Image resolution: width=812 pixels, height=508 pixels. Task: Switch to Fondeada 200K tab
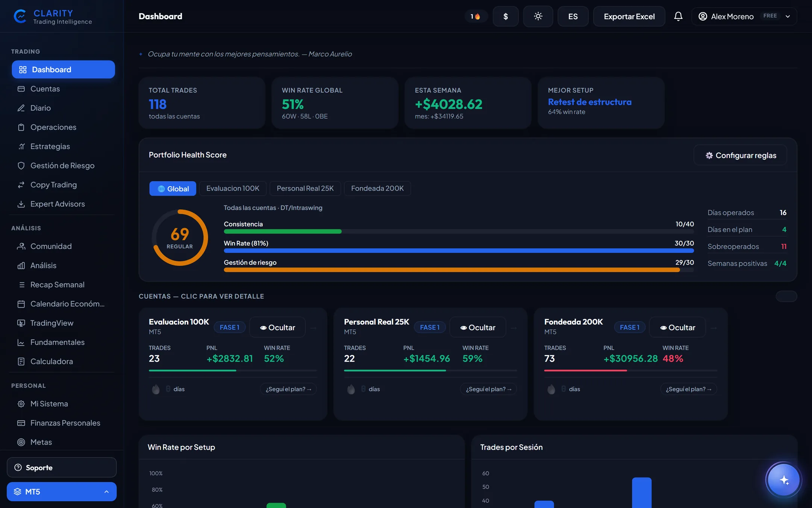(x=377, y=189)
